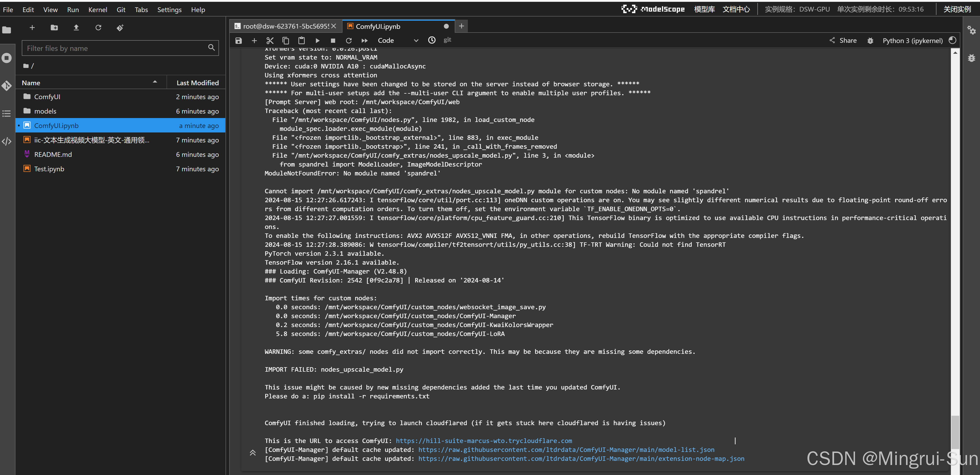
Task: Open the Table of Contents sidebar icon
Action: click(7, 113)
